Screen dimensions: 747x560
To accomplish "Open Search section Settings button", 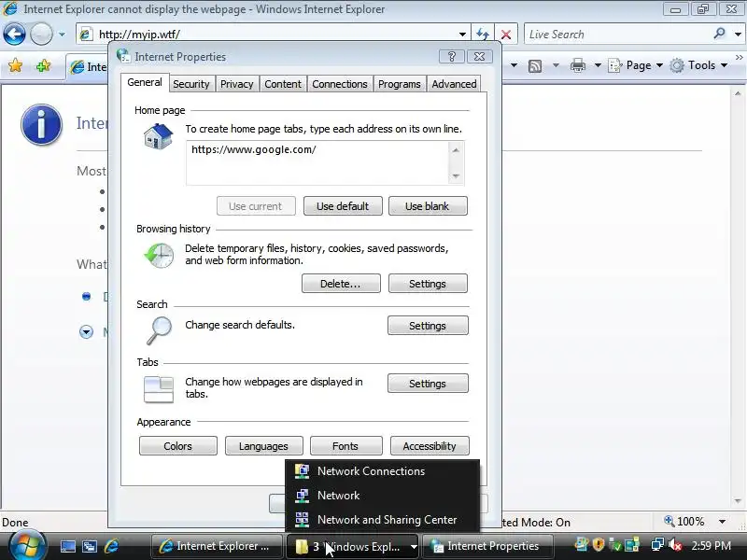I will (428, 326).
